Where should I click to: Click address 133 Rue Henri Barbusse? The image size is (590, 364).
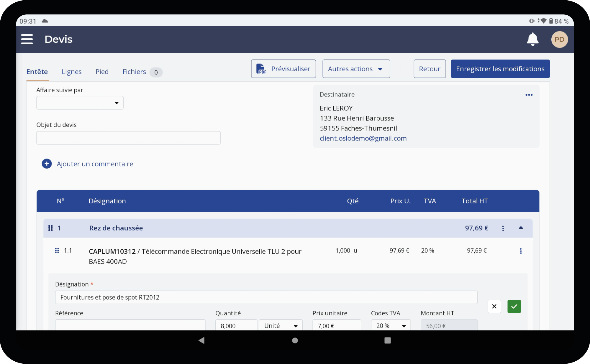click(357, 118)
